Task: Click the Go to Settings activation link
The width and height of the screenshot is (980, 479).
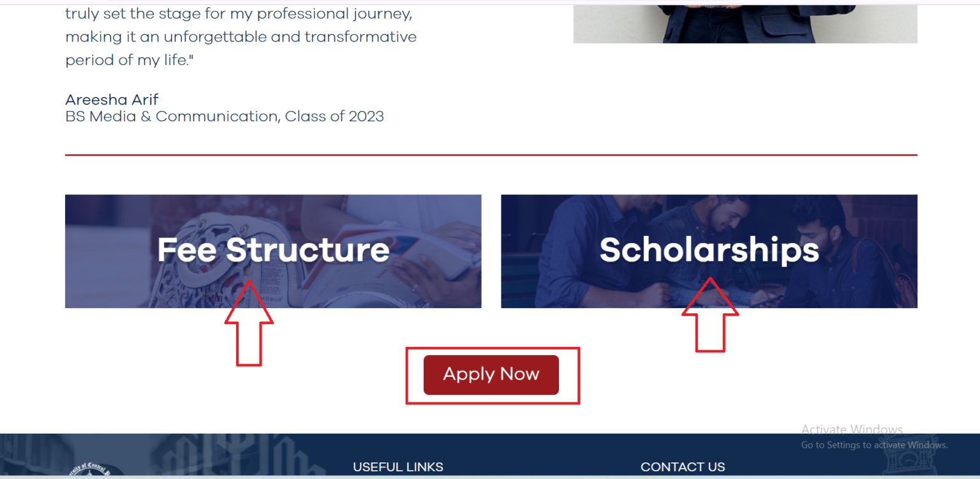Action: tap(873, 445)
